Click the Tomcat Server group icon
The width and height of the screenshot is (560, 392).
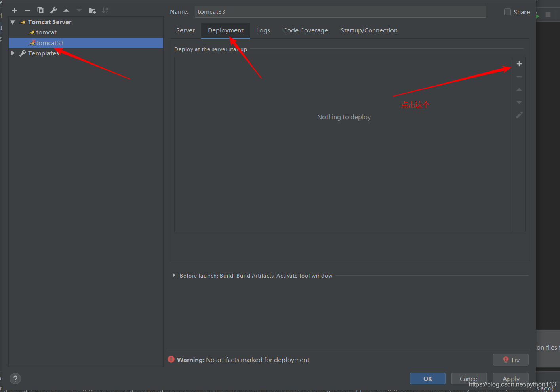pyautogui.click(x=23, y=22)
